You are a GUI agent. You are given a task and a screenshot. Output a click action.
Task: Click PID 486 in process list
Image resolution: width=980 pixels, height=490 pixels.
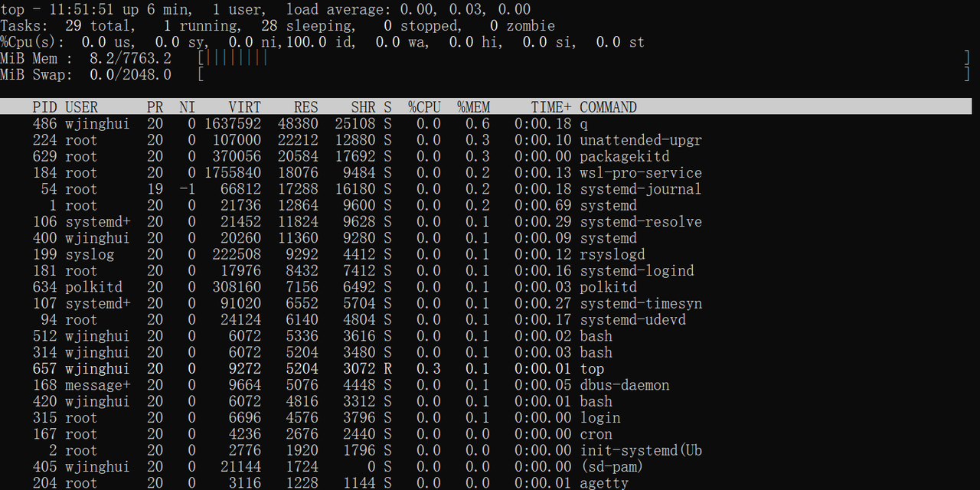(44, 124)
